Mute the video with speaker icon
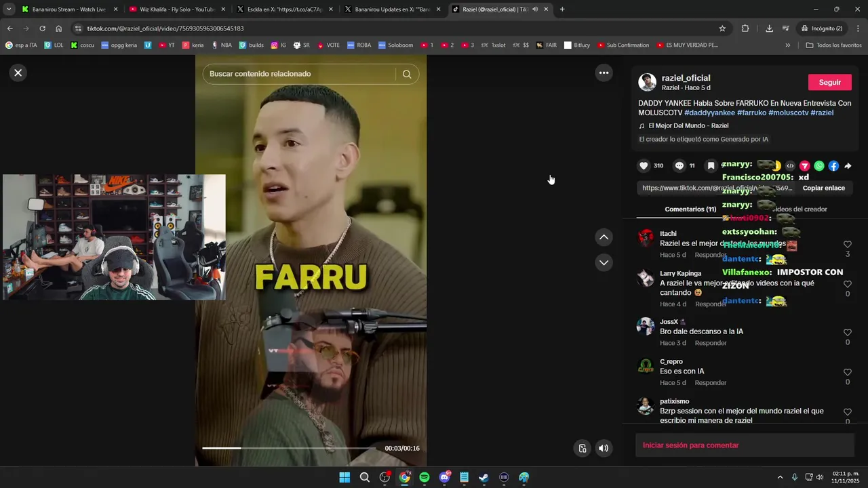Image resolution: width=868 pixels, height=488 pixels. click(603, 448)
